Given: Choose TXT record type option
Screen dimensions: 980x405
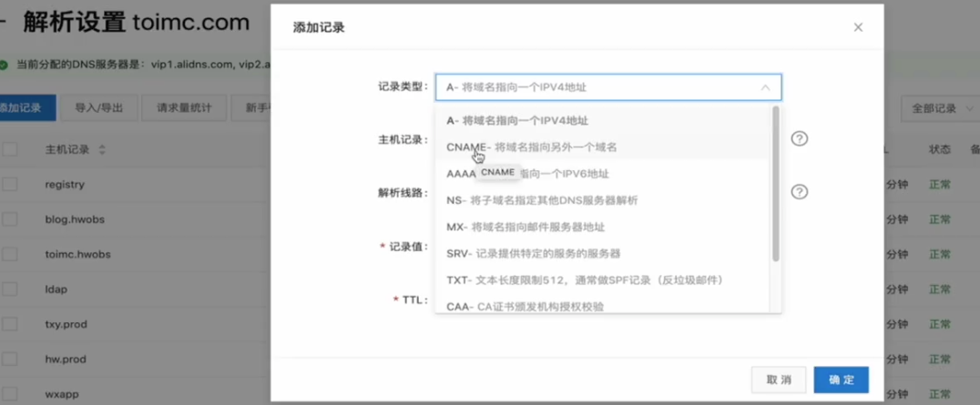Looking at the screenshot, I should [584, 280].
